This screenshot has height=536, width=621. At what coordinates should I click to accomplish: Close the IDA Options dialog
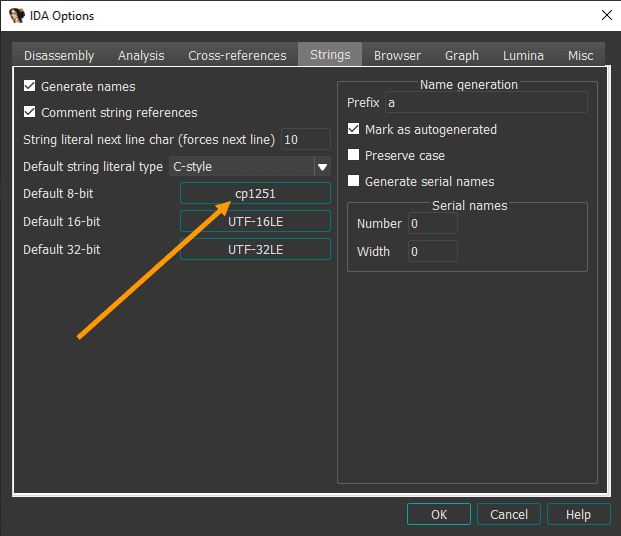tap(606, 15)
